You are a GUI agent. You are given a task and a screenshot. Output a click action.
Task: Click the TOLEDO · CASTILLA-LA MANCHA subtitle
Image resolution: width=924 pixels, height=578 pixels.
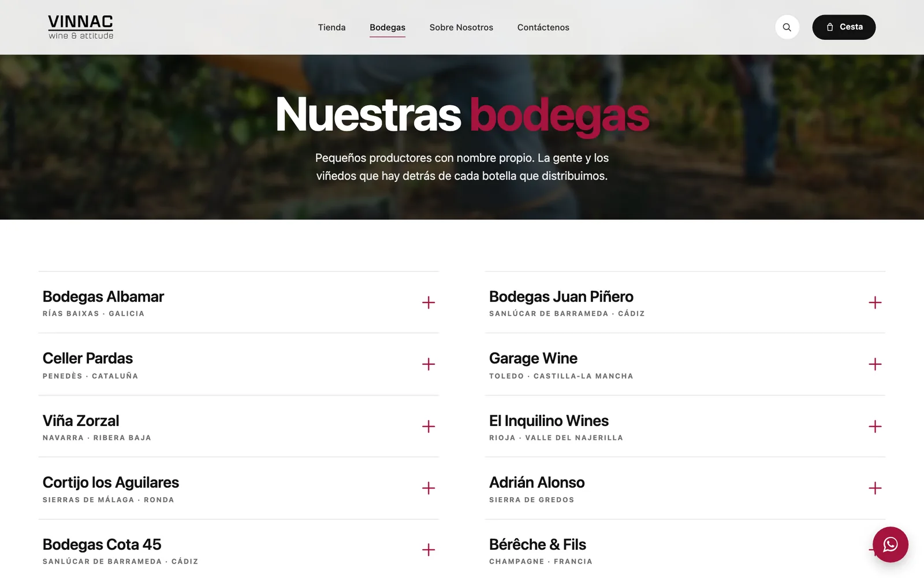point(561,376)
